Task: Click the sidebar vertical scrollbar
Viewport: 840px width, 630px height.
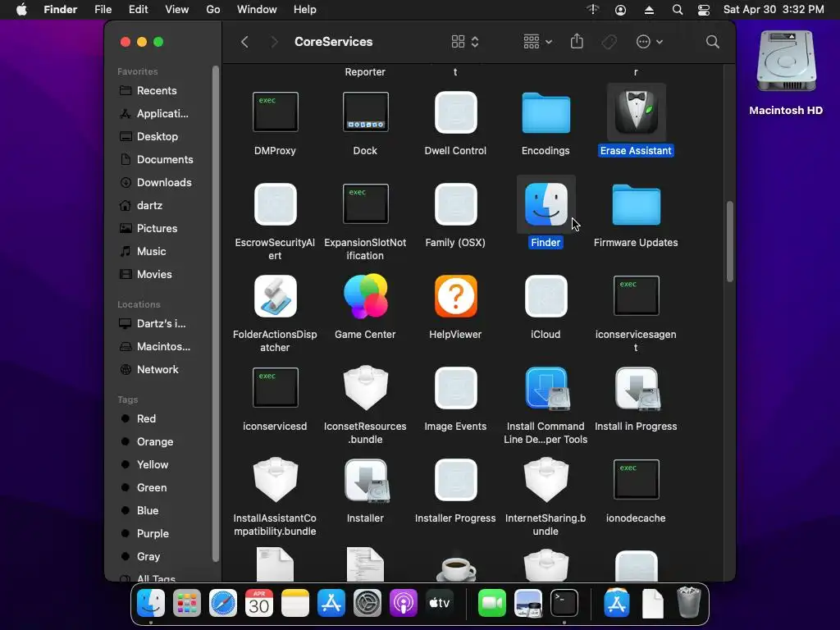Action: [x=216, y=313]
